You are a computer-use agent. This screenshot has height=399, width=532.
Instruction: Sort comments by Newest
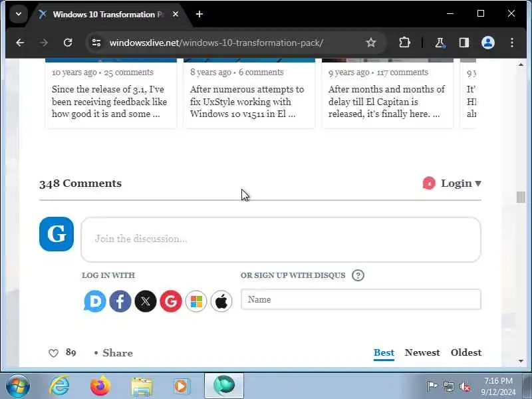(x=422, y=352)
